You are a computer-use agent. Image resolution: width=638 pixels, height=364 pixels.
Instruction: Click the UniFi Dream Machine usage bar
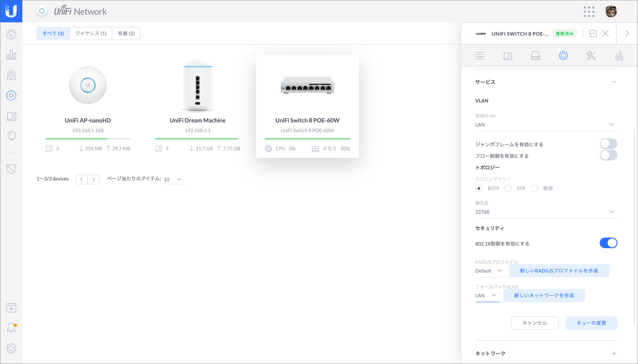(197, 139)
